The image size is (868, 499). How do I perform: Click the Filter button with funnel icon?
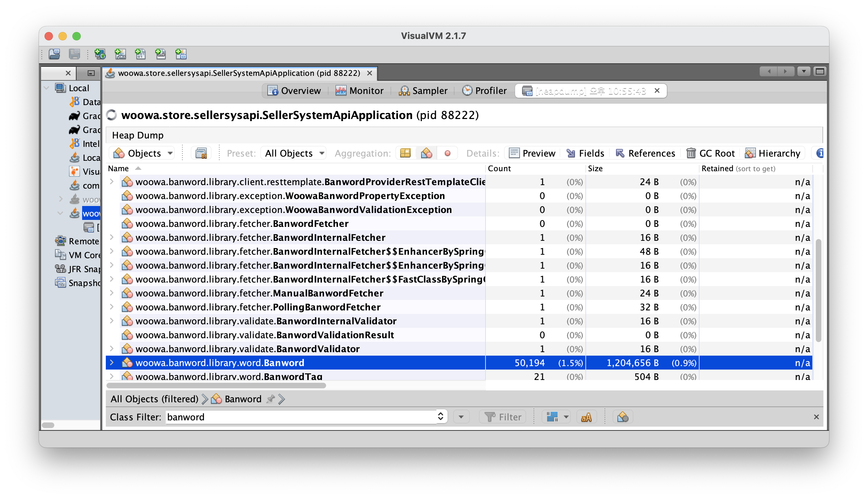[503, 417]
